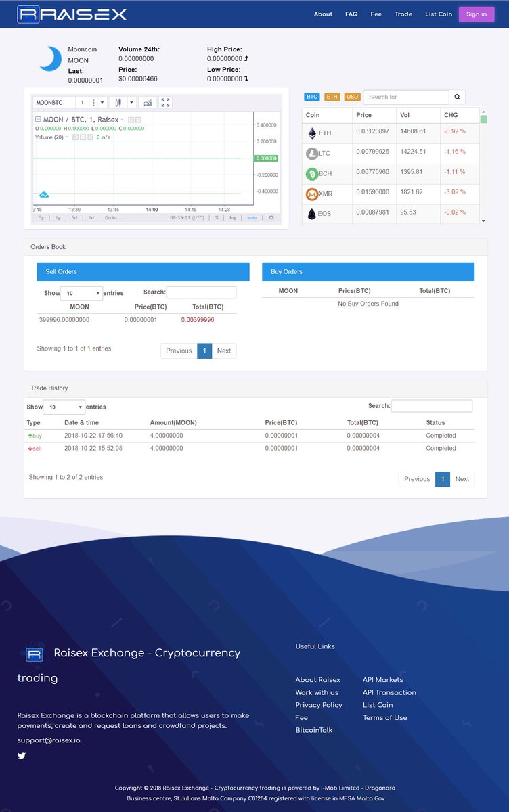The width and height of the screenshot is (509, 812).
Task: Open Terms of Use footer link
Action: [x=385, y=717]
